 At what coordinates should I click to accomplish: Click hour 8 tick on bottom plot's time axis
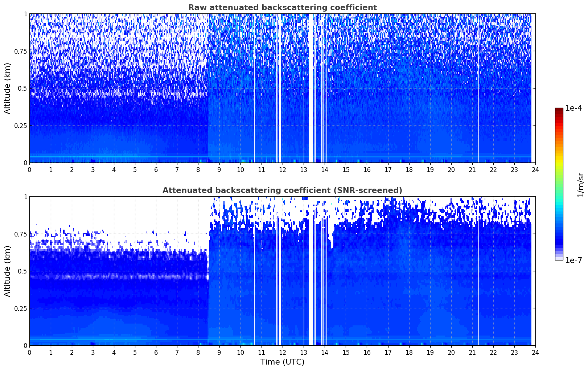point(198,352)
